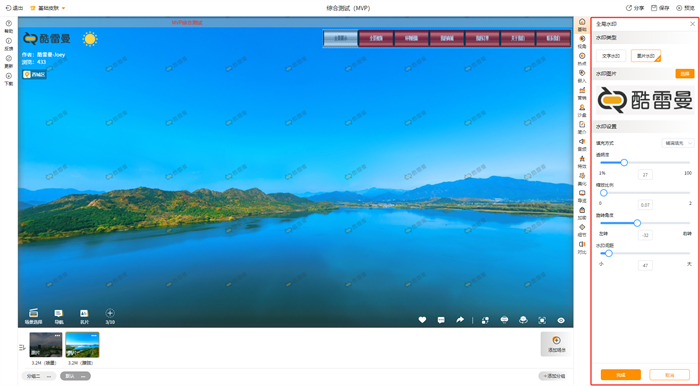
Task: Click the 透明度 opacity slider handle
Action: (624, 162)
